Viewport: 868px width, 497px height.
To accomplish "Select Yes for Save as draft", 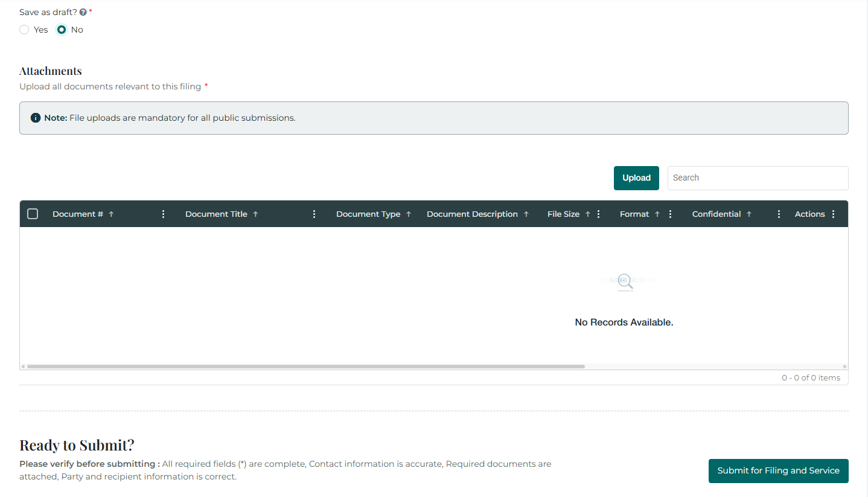I will click(24, 29).
